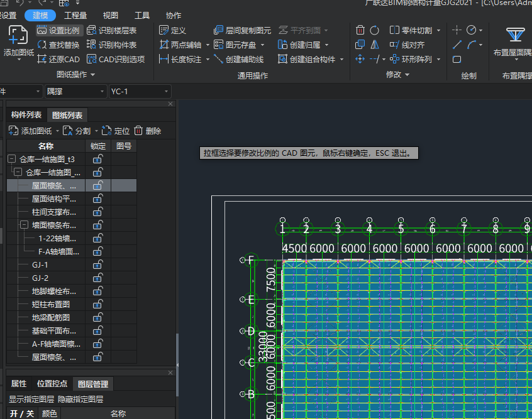Open the 工具 ribbon tab
The image size is (532, 419).
pyautogui.click(x=142, y=15)
